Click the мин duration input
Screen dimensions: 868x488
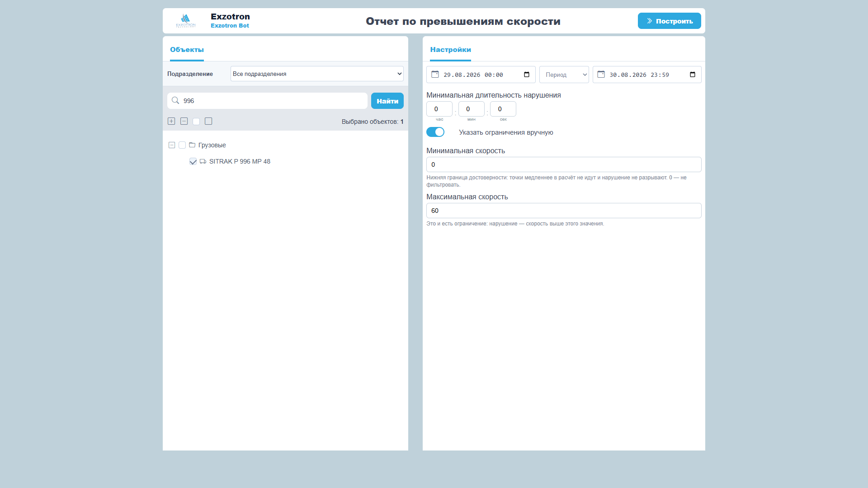pyautogui.click(x=472, y=109)
